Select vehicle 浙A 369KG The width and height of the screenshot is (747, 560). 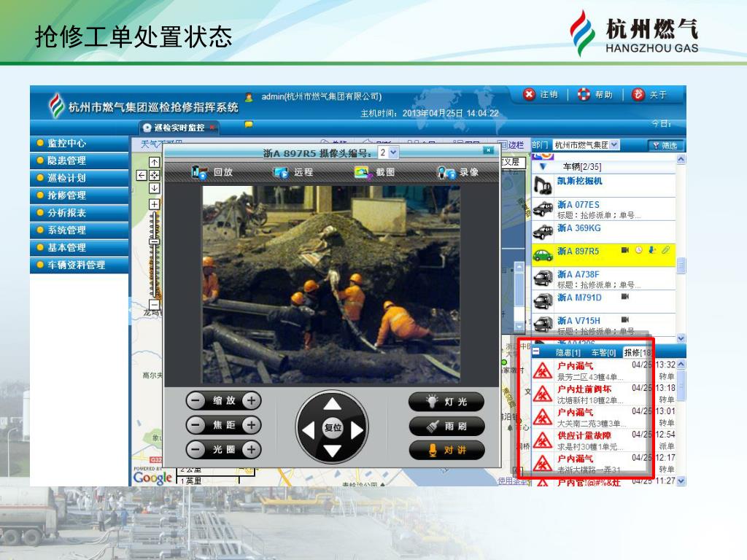[x=603, y=232]
